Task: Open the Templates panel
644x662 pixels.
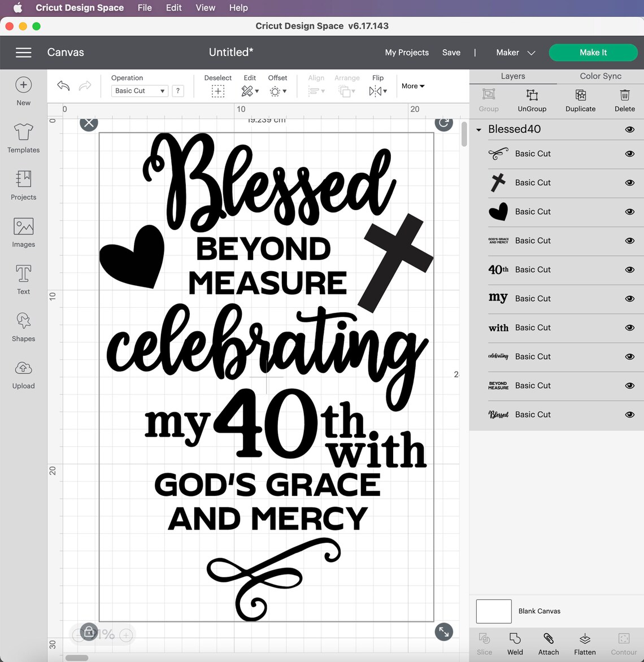Action: click(23, 138)
